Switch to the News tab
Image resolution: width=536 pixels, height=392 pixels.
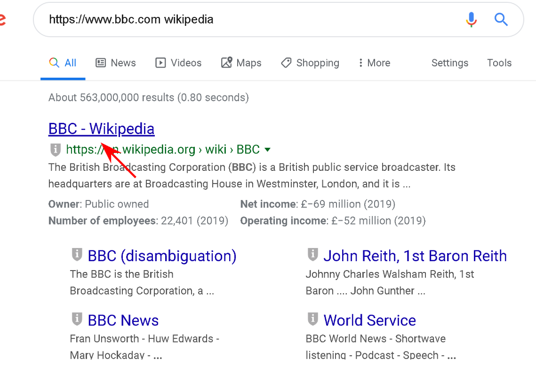pyautogui.click(x=116, y=63)
